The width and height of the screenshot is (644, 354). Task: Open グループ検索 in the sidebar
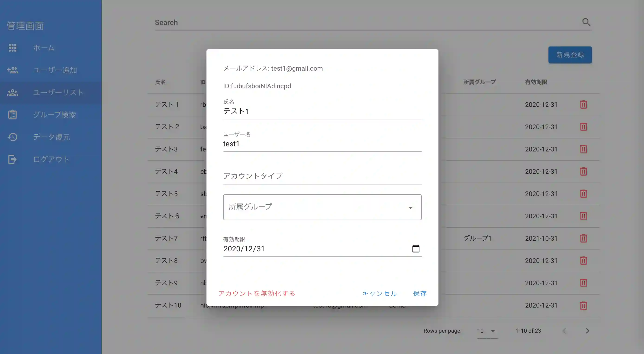(54, 115)
